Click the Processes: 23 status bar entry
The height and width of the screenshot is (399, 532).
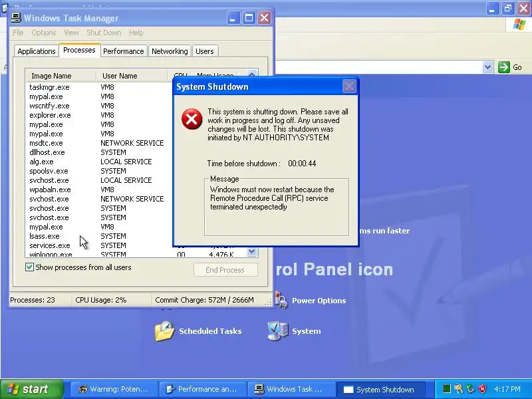33,300
